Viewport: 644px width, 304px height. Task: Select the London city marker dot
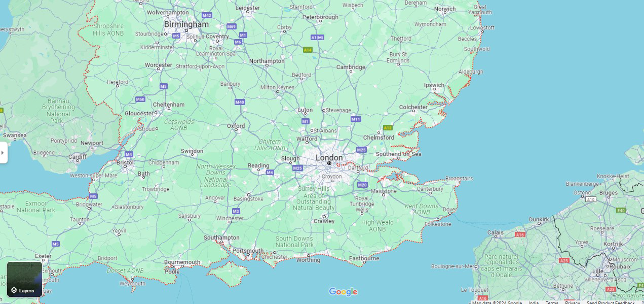(329, 163)
